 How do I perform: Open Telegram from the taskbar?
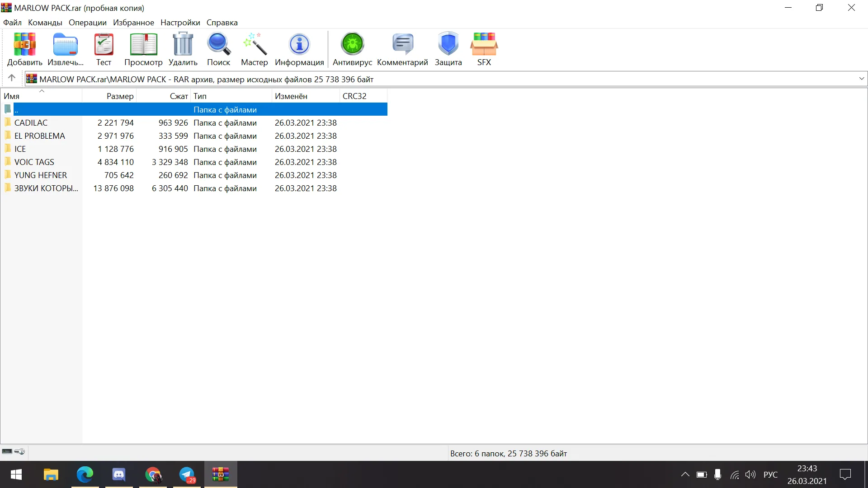(187, 474)
